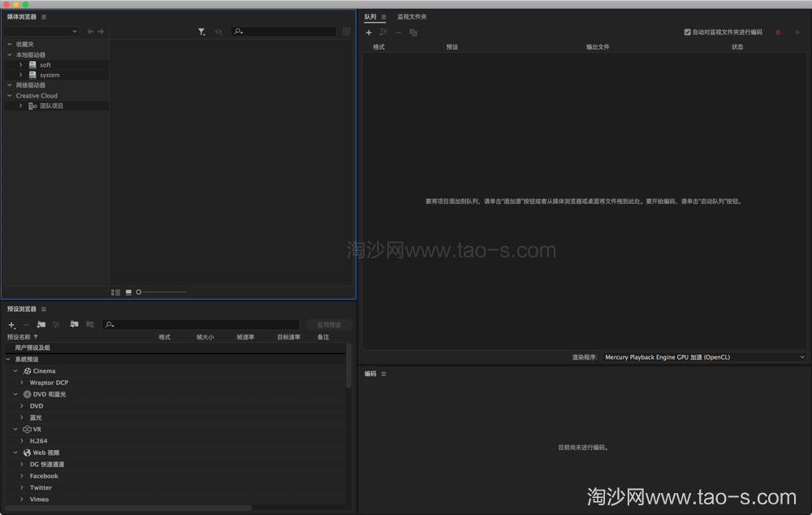Open the 预设浏览器 panel menu icon
This screenshot has height=515, width=812.
click(43, 309)
